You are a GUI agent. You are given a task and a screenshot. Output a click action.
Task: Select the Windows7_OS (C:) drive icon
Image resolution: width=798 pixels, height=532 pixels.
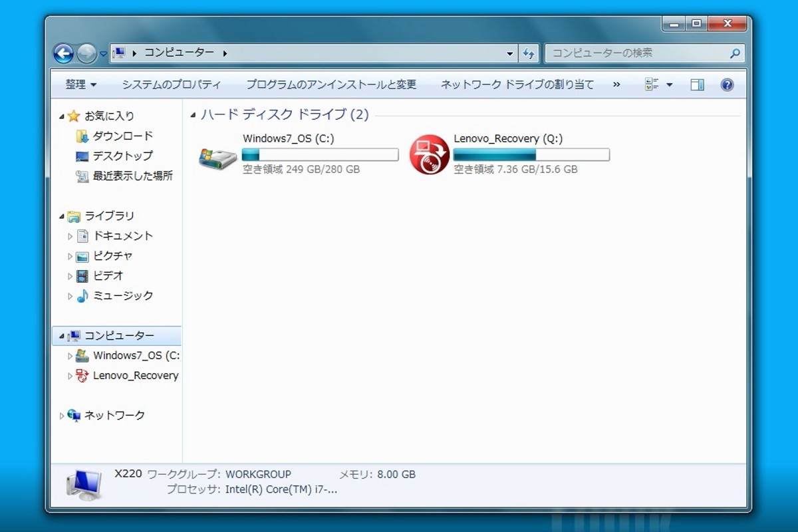[x=218, y=158]
